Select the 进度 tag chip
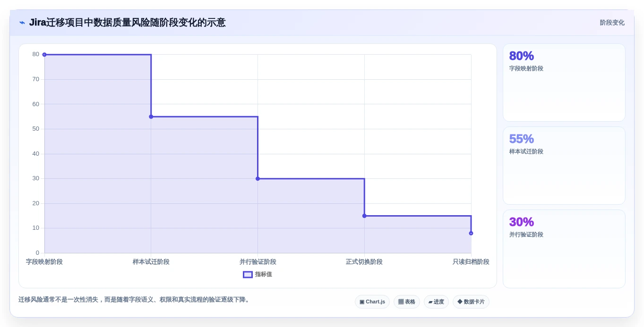The height and width of the screenshot is (327, 644). 436,302
